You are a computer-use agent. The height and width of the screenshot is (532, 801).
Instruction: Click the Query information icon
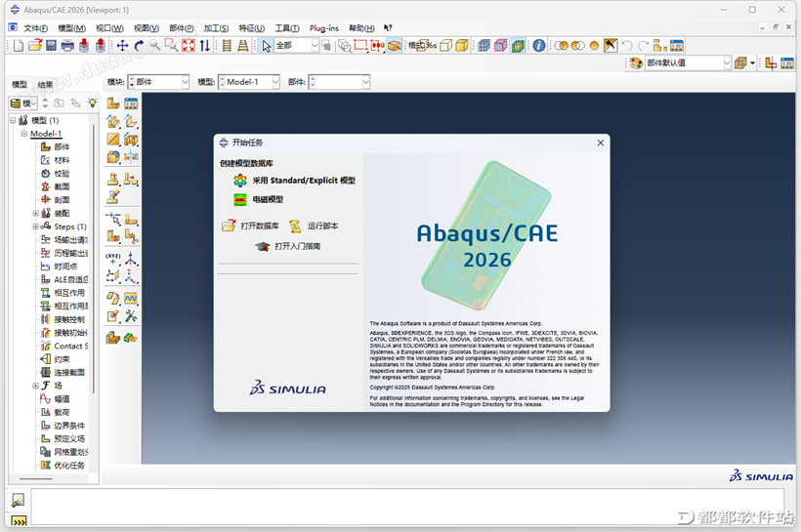(x=539, y=46)
